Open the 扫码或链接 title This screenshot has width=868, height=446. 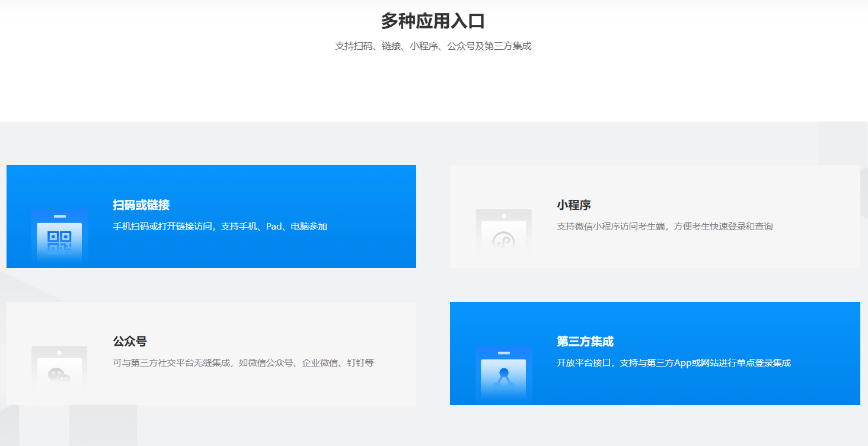click(141, 205)
